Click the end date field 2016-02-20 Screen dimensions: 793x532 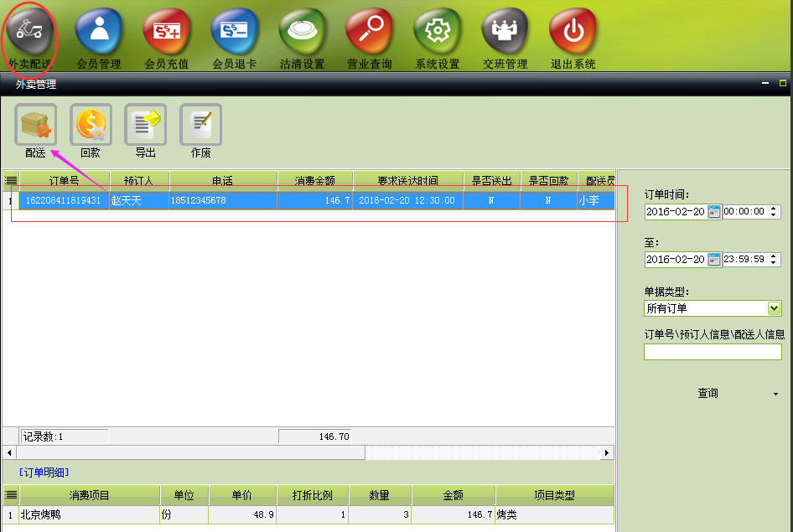click(676, 260)
